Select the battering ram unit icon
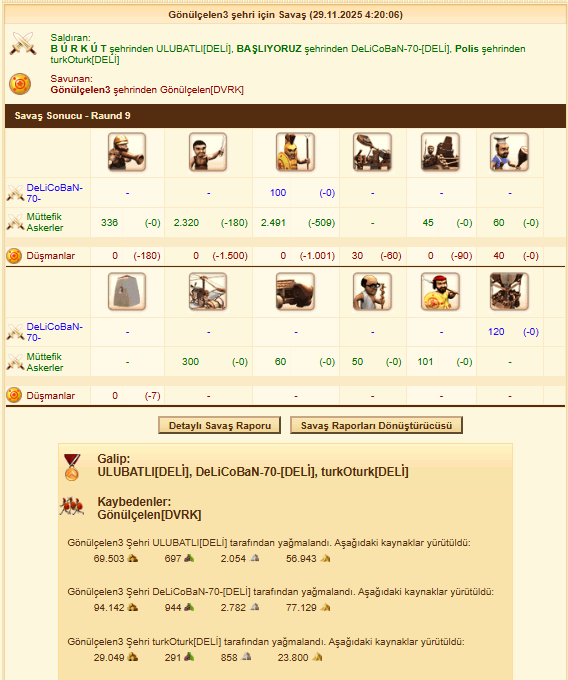The width and height of the screenshot is (568, 680). tap(440, 152)
